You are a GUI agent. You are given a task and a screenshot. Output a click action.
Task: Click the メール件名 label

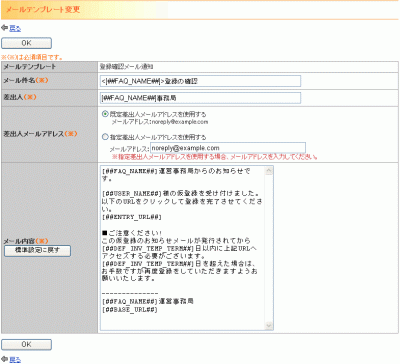(x=26, y=80)
